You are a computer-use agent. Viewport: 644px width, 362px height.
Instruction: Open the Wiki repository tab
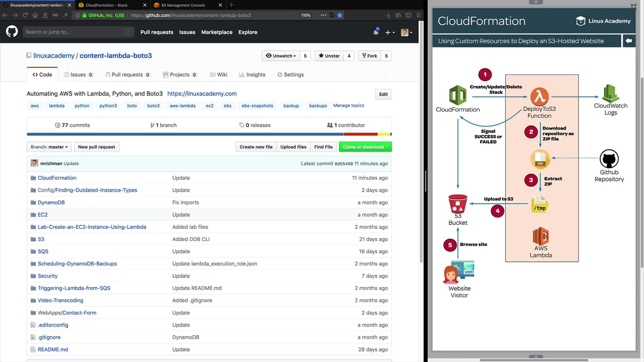(218, 74)
